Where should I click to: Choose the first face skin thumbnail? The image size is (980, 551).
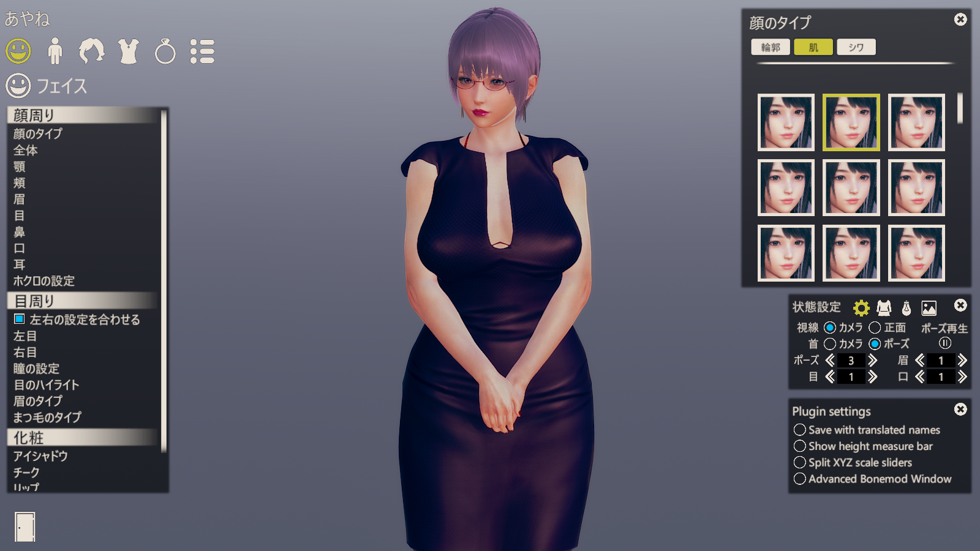(x=786, y=122)
